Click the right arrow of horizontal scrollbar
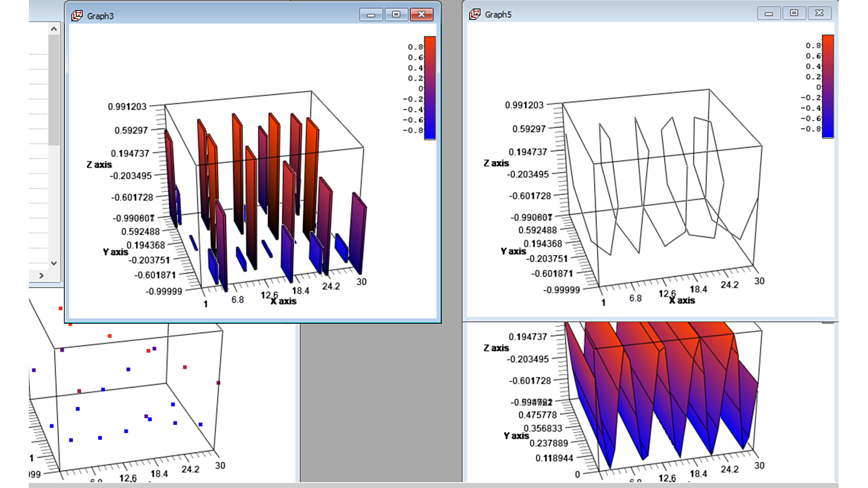 [x=41, y=276]
